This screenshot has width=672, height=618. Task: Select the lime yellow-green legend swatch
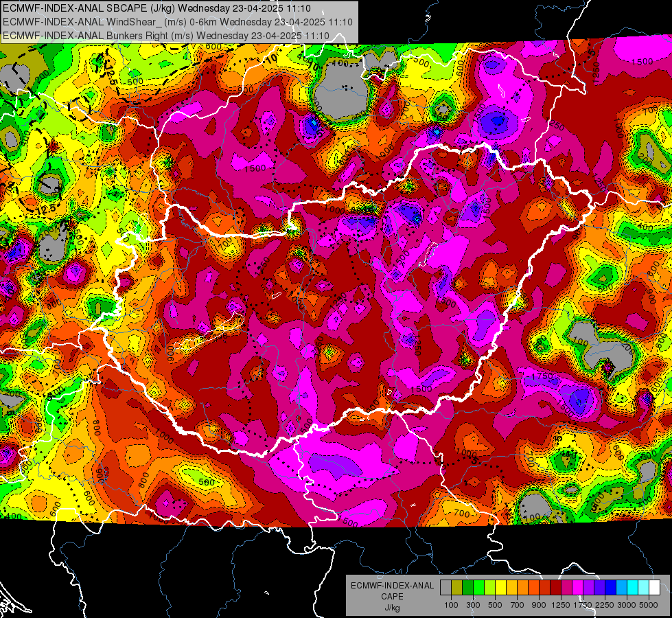[x=489, y=588]
